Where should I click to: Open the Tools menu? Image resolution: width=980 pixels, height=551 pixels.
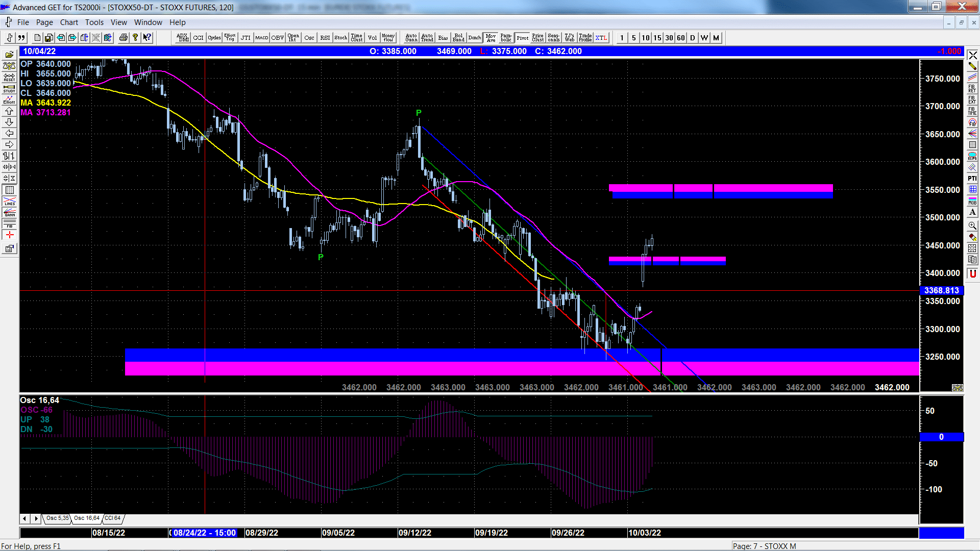click(x=94, y=22)
